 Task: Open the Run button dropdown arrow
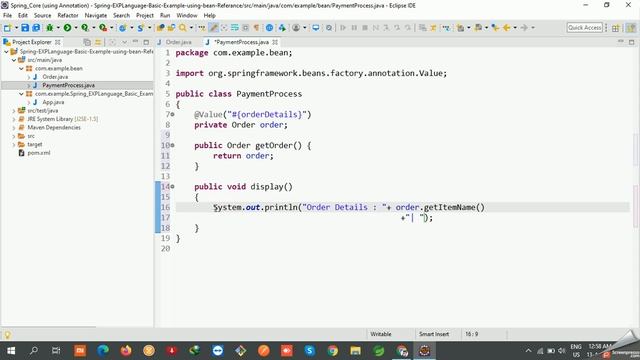76,28
